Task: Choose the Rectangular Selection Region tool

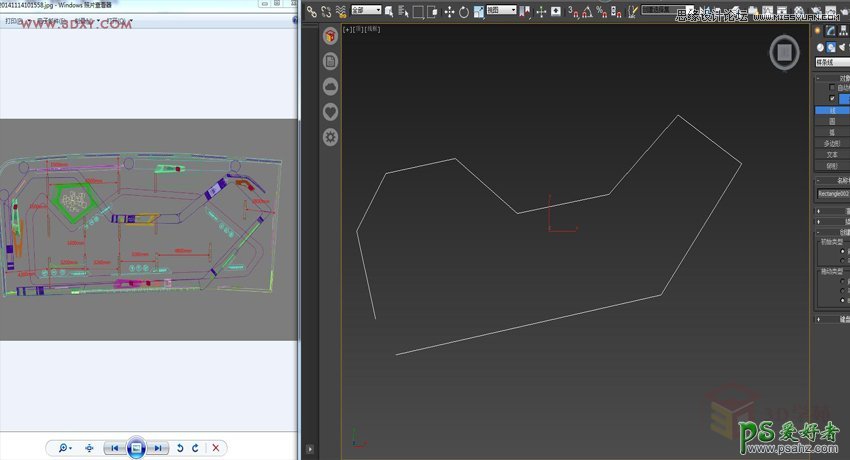Action: (x=418, y=11)
